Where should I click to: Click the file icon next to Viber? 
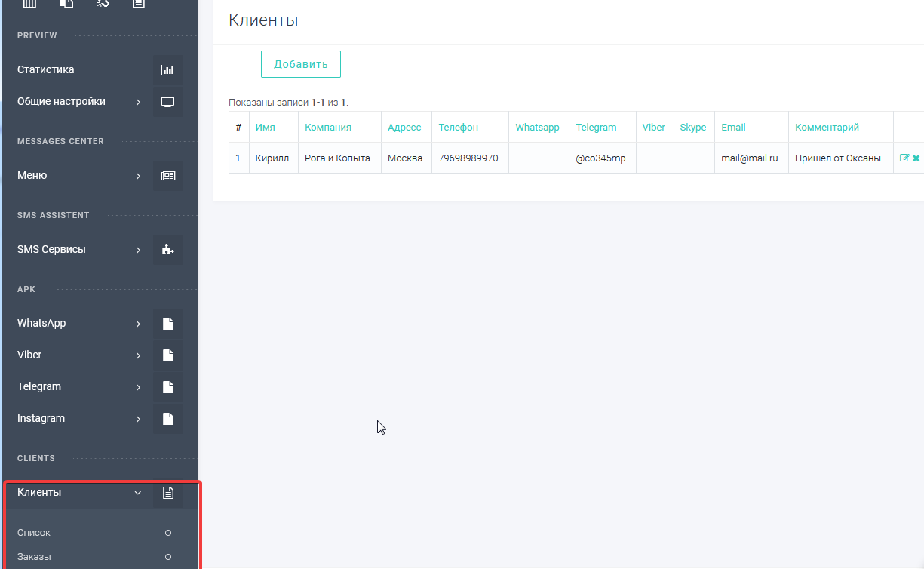(167, 355)
